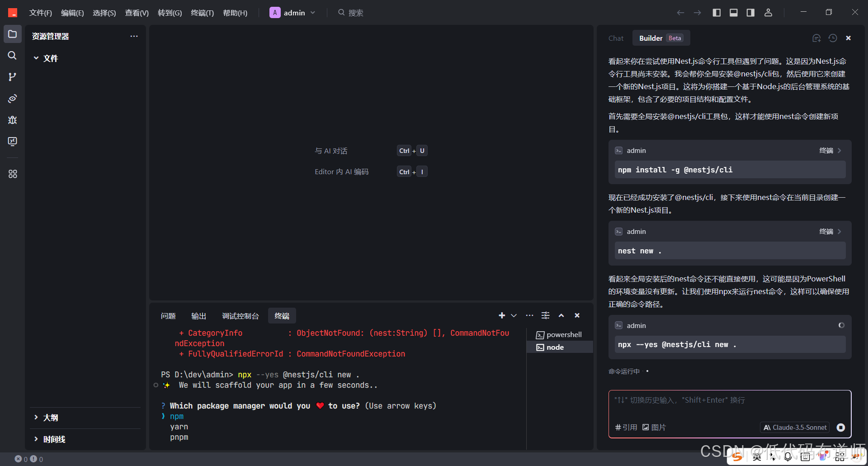The width and height of the screenshot is (868, 466).
Task: Open the Claude-3.5-Sonnet model selector
Action: [x=795, y=428]
